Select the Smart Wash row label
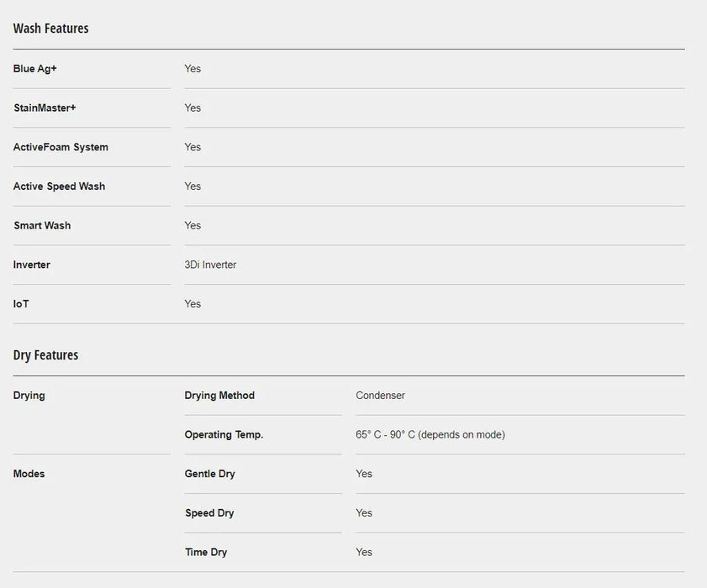This screenshot has width=707, height=588. coord(42,225)
